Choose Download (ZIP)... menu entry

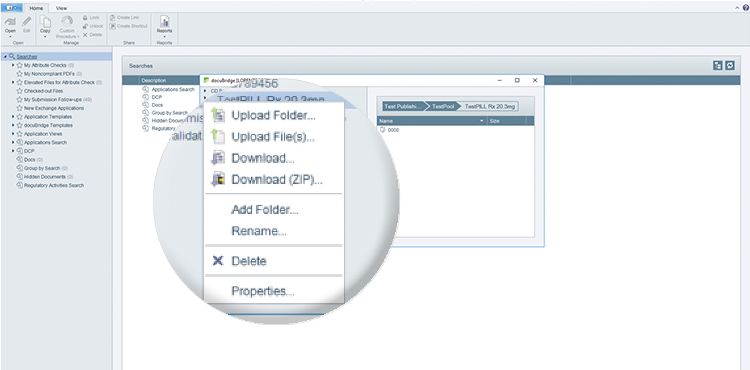point(277,180)
